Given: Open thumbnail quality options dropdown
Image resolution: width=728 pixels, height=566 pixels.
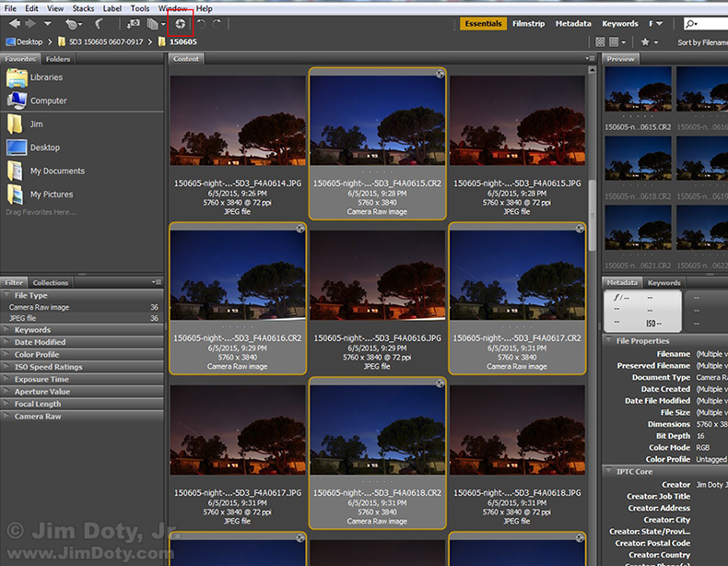Looking at the screenshot, I should tap(617, 42).
